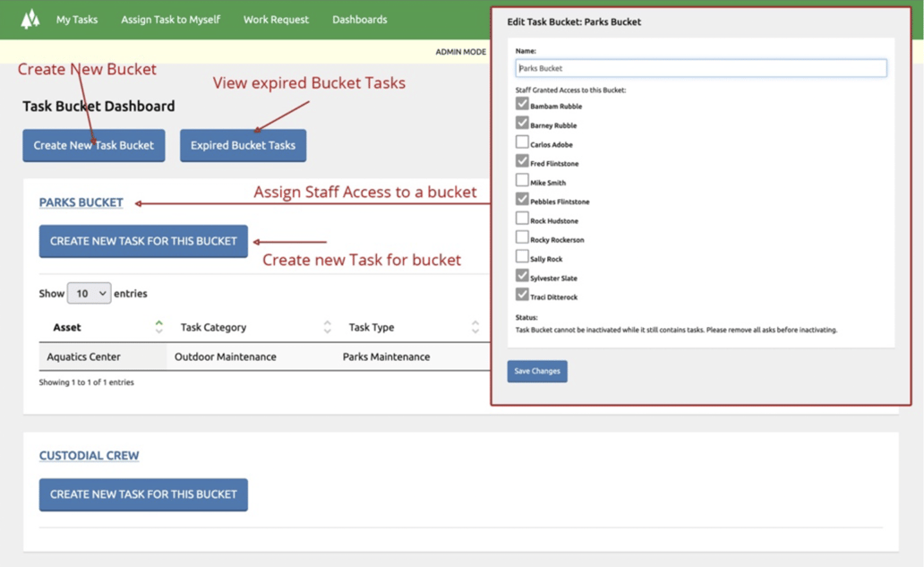Open the Expired Bucket Tasks view

click(243, 144)
